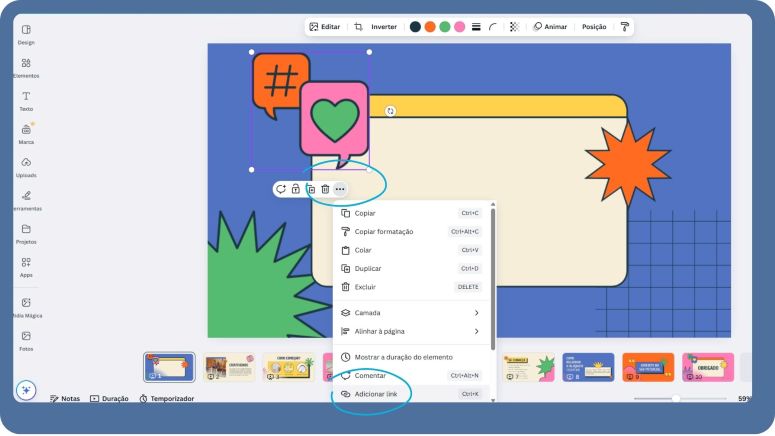This screenshot has height=436, width=775.
Task: Click the Animar button
Action: [550, 27]
